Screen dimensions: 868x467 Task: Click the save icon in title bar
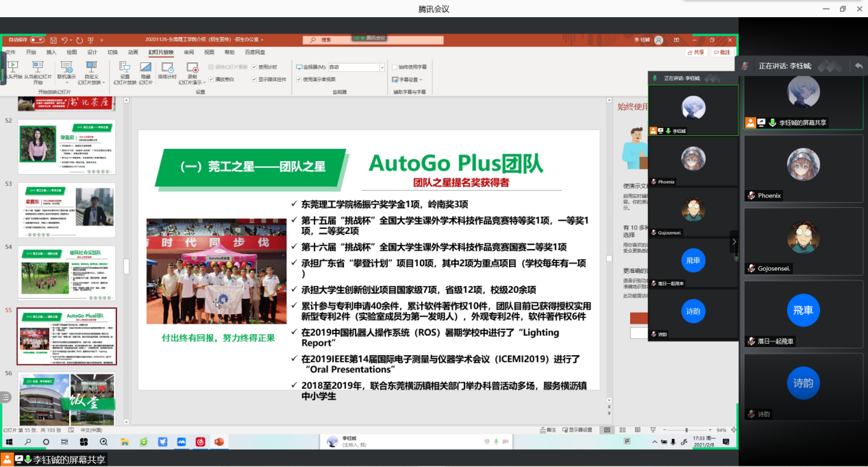53,40
